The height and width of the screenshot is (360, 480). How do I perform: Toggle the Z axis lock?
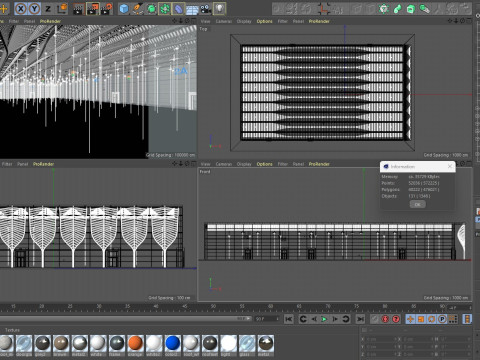(48, 9)
